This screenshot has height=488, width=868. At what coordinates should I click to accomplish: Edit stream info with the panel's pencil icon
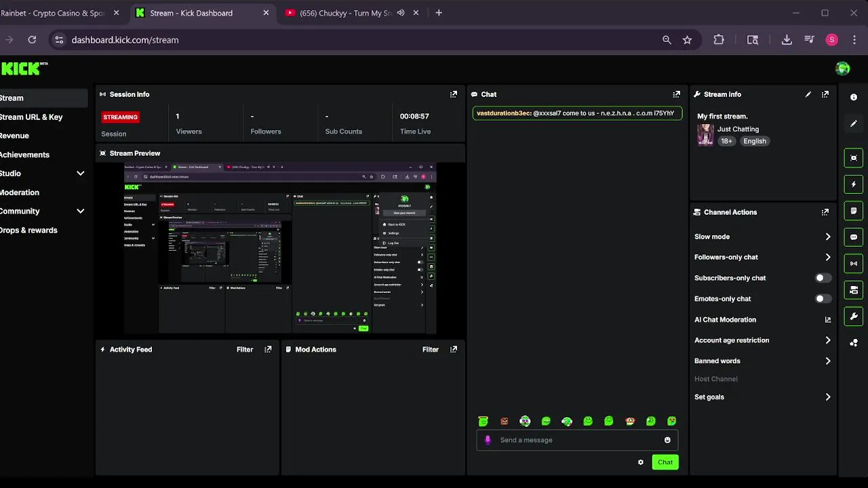(808, 94)
